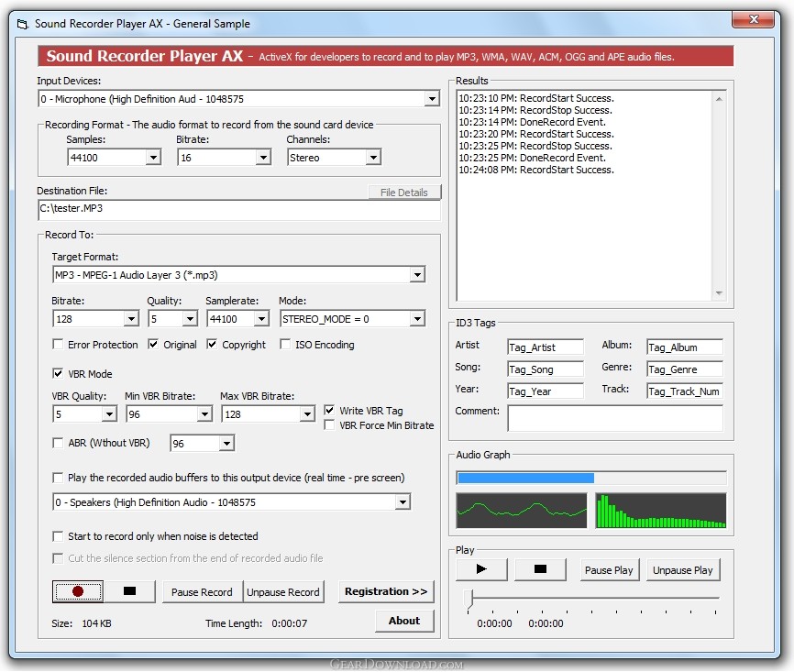Open the ABR bitrate 96 dropdown
The height and width of the screenshot is (672, 794).
click(226, 444)
